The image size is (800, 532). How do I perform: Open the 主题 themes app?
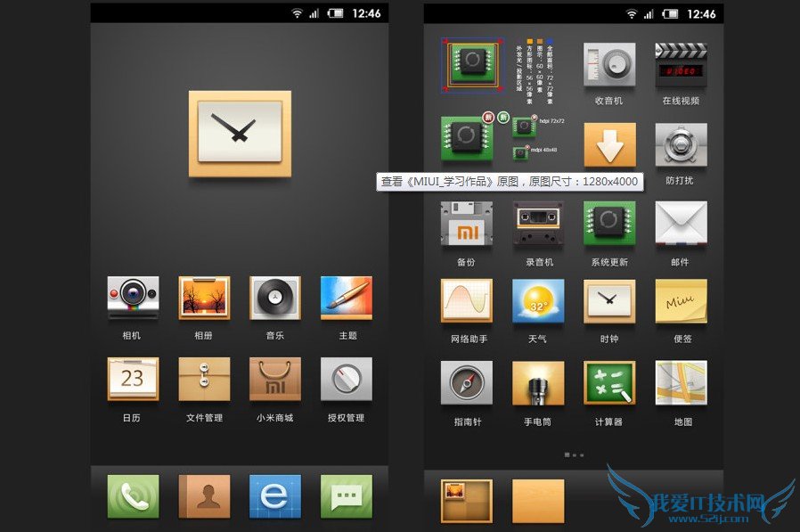347,298
